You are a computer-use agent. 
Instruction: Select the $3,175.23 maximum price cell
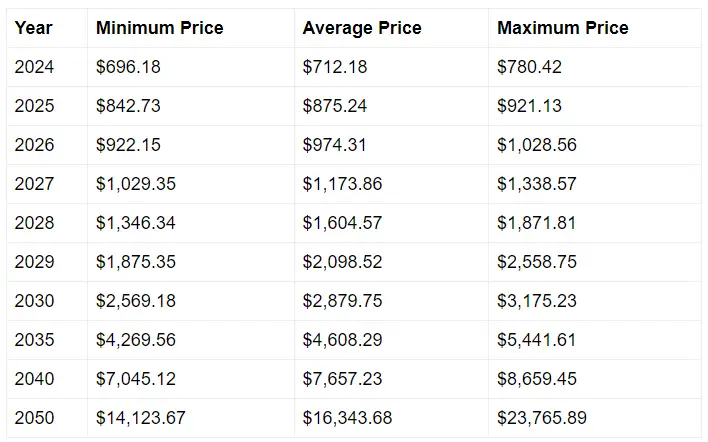point(537,301)
